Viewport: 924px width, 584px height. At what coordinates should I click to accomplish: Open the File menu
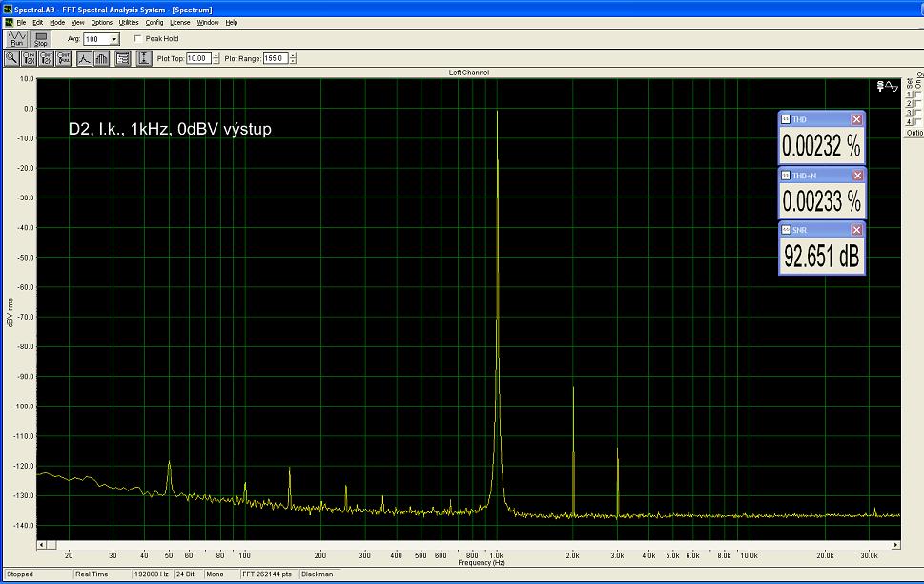(x=21, y=22)
